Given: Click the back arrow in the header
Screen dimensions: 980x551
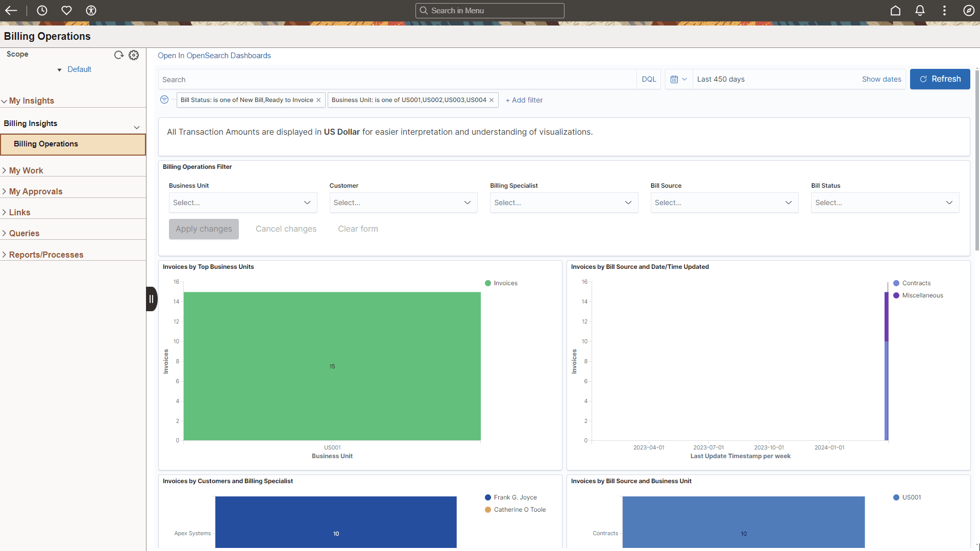Looking at the screenshot, I should point(11,10).
